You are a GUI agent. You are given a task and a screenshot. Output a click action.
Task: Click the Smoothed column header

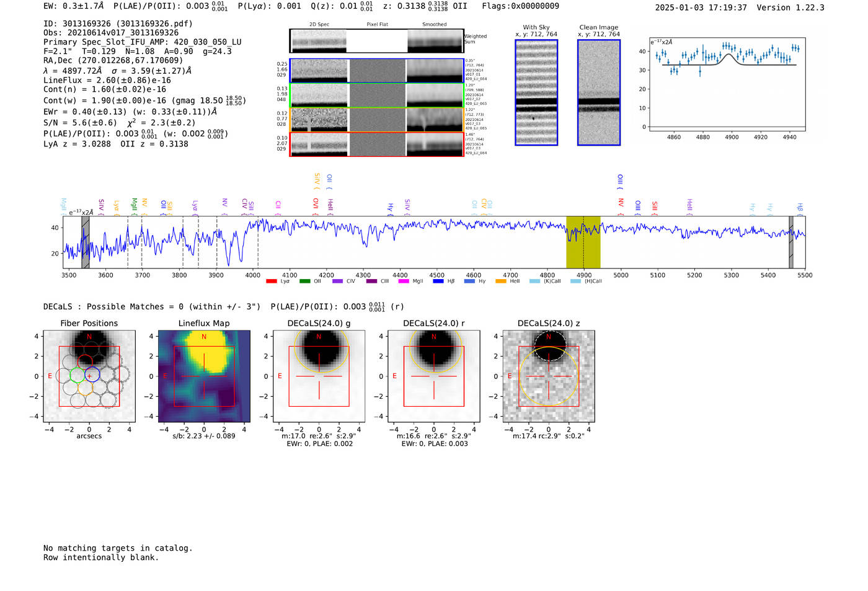[x=435, y=25]
